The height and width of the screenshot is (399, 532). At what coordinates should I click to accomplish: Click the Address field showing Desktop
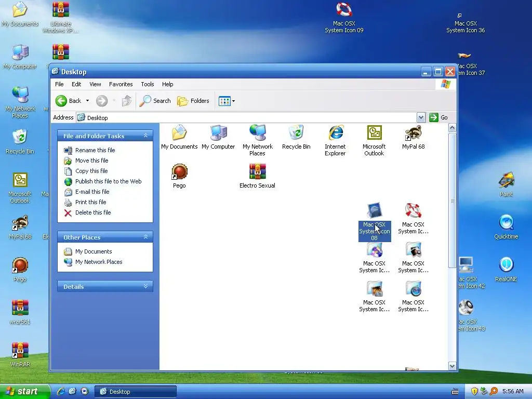(x=247, y=117)
